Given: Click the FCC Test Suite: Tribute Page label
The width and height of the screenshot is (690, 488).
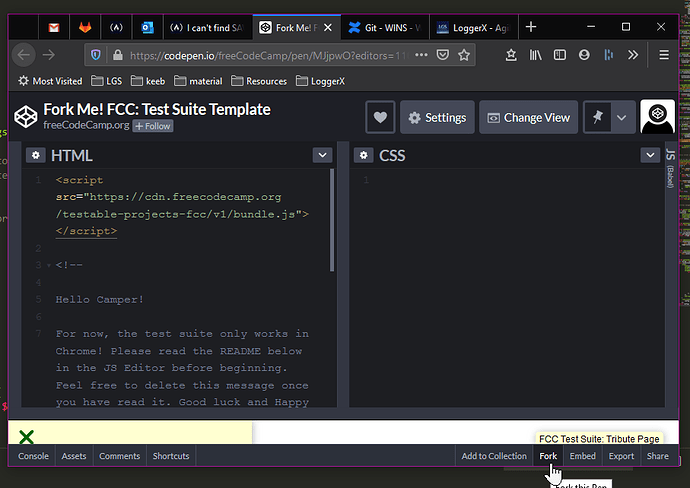Looking at the screenshot, I should pos(599,439).
